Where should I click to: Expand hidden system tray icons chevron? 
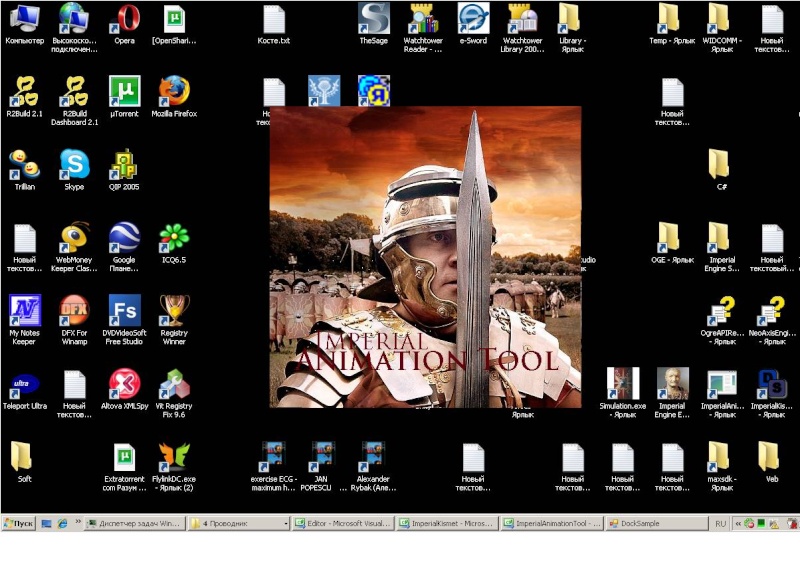738,524
